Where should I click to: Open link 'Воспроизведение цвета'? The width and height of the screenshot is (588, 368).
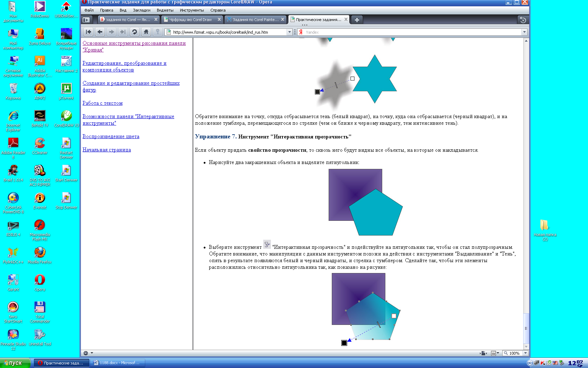[x=111, y=136]
